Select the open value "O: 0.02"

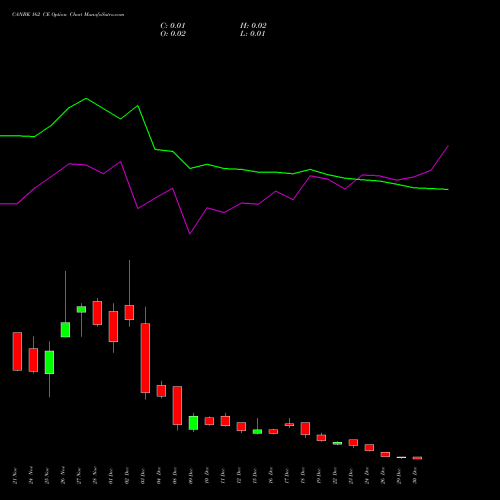(x=173, y=34)
